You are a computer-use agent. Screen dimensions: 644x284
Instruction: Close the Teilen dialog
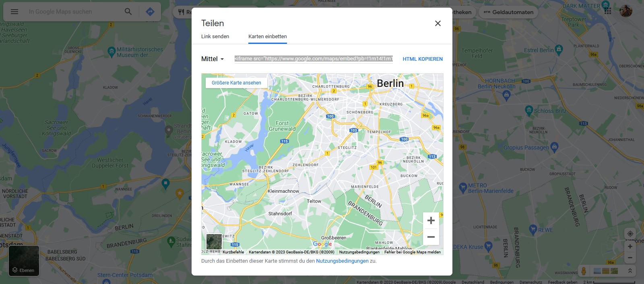pyautogui.click(x=438, y=23)
